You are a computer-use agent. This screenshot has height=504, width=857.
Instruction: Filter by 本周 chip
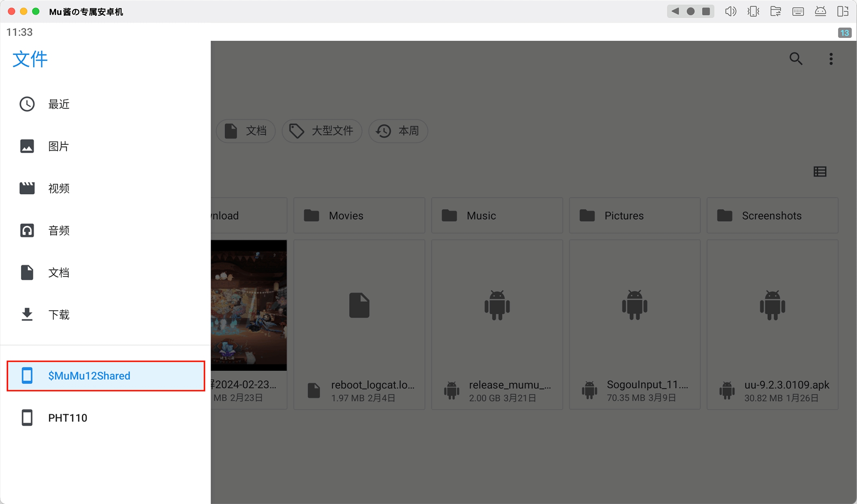click(398, 131)
